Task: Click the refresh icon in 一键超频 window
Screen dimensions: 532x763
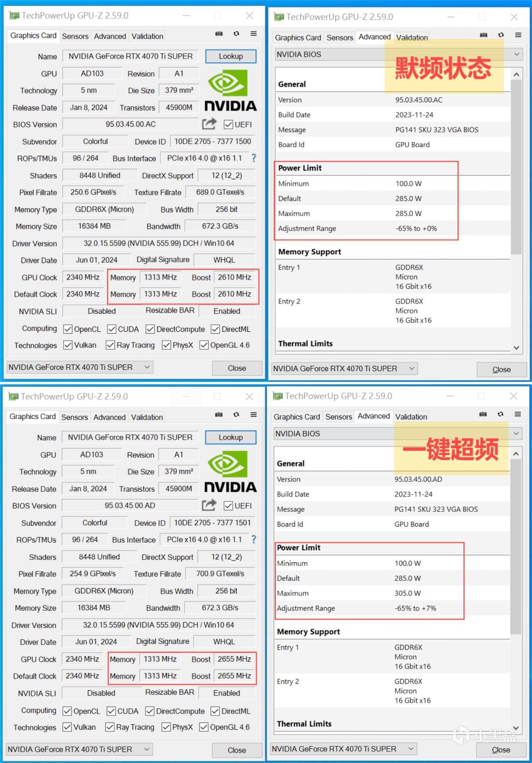Action: coord(500,414)
